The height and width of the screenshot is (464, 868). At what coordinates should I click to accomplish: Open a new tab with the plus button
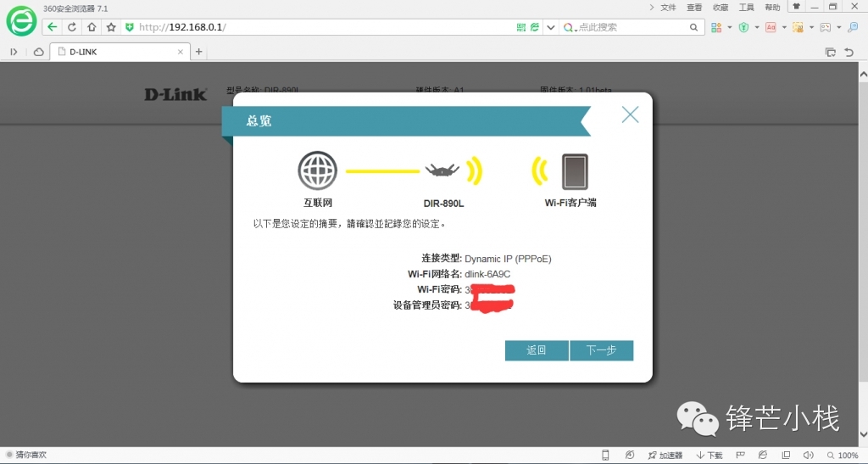198,52
